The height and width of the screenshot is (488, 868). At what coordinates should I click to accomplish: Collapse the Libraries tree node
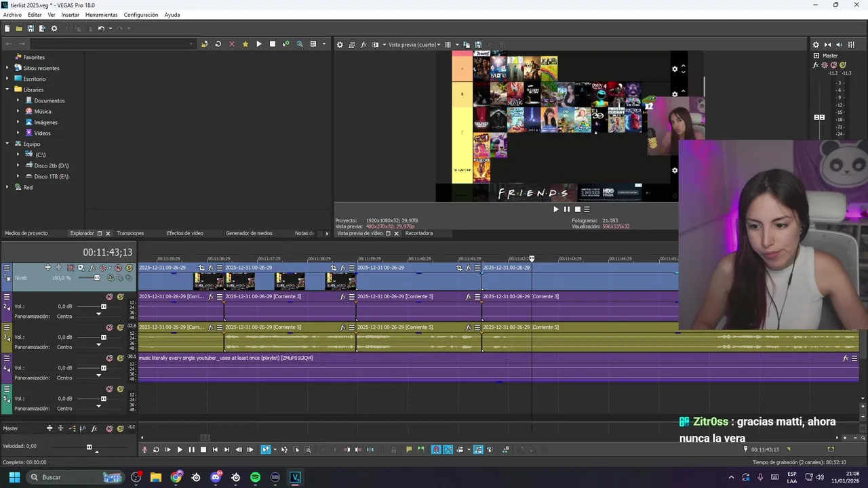(7, 89)
